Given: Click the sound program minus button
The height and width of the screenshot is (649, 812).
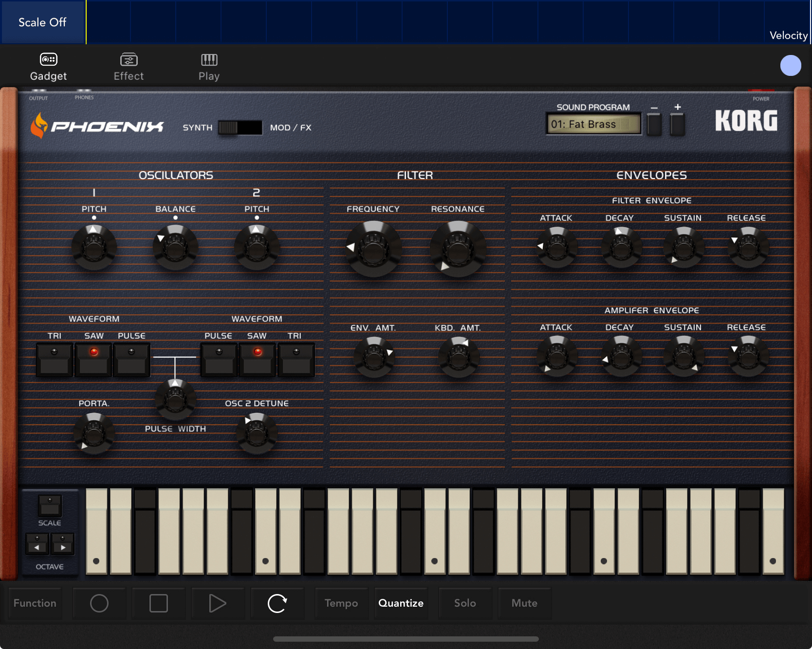Looking at the screenshot, I should point(654,124).
